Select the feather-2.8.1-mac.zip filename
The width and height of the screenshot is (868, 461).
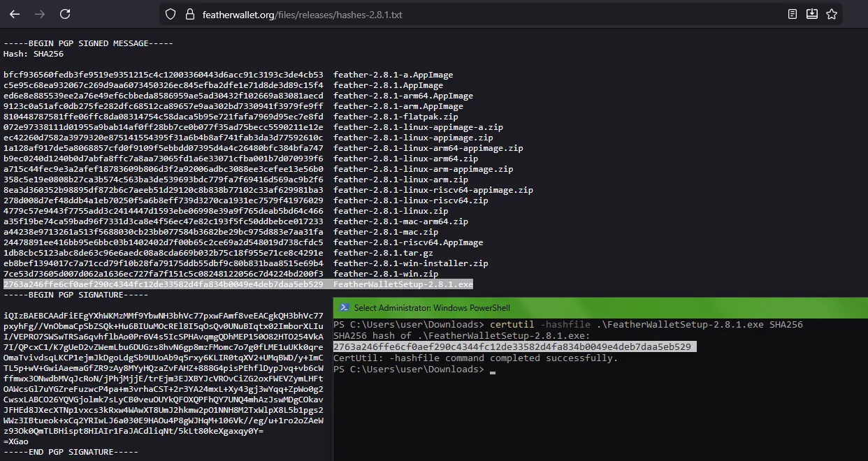[386, 232]
